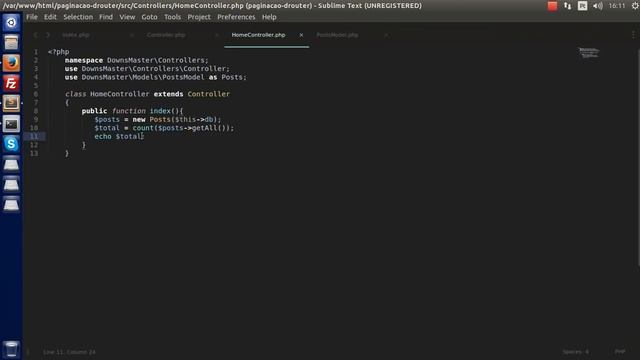Open the Files manager in the dock

11,42
